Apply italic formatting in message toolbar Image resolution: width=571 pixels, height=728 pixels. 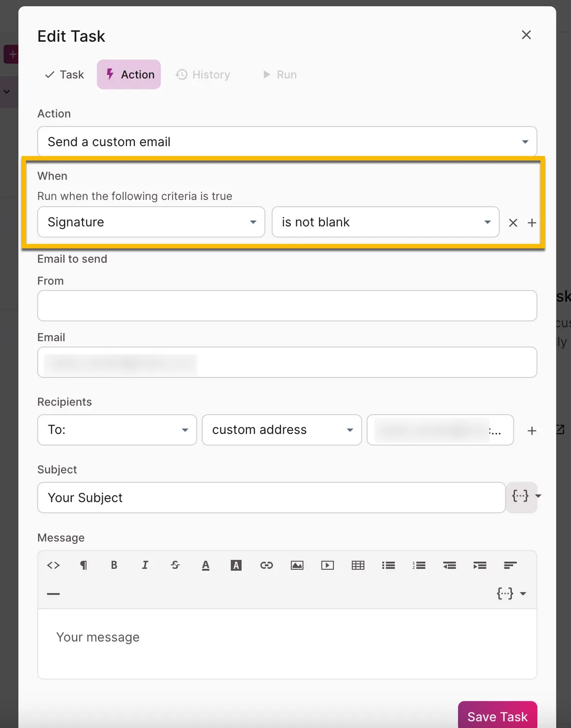(145, 565)
